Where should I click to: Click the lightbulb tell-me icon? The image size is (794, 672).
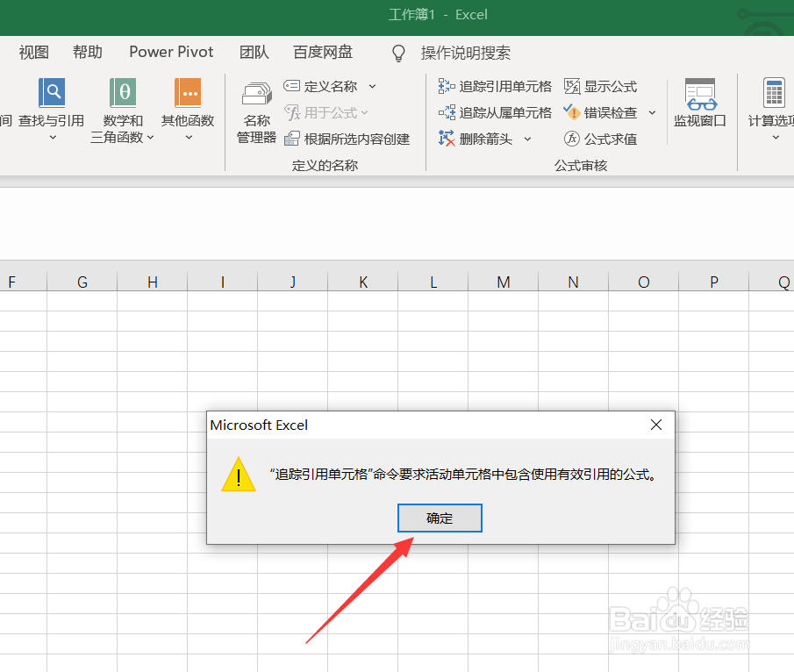coord(398,53)
